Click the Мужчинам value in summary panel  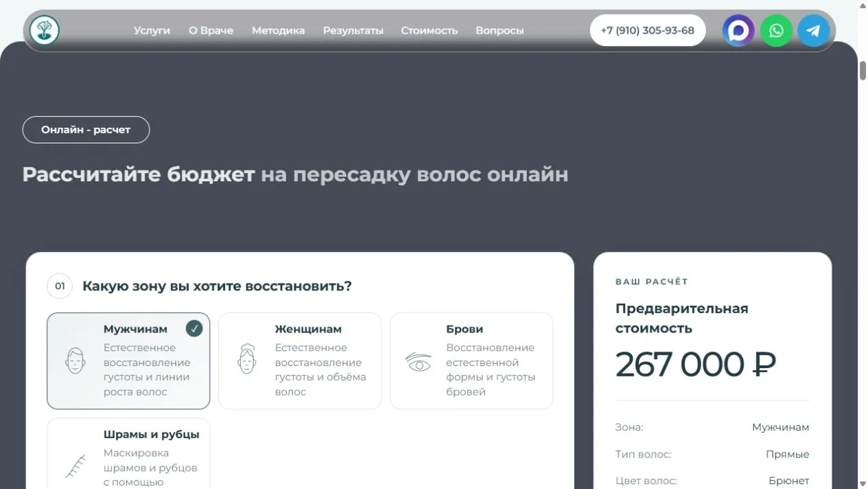pyautogui.click(x=781, y=427)
